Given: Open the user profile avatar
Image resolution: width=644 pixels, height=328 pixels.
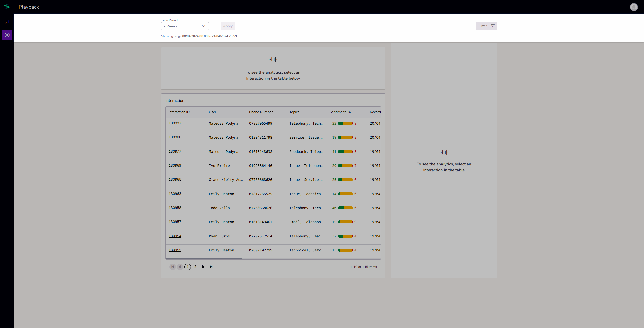Looking at the screenshot, I should pyautogui.click(x=634, y=7).
